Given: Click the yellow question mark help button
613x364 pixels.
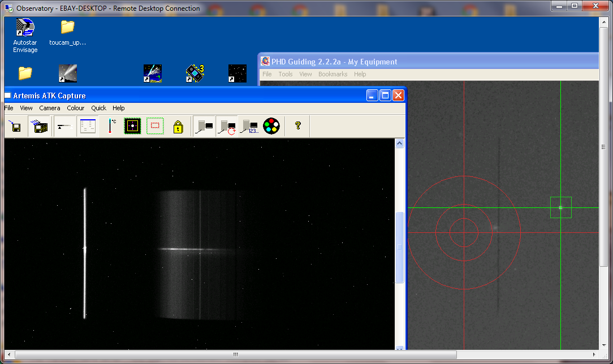Looking at the screenshot, I should [298, 127].
